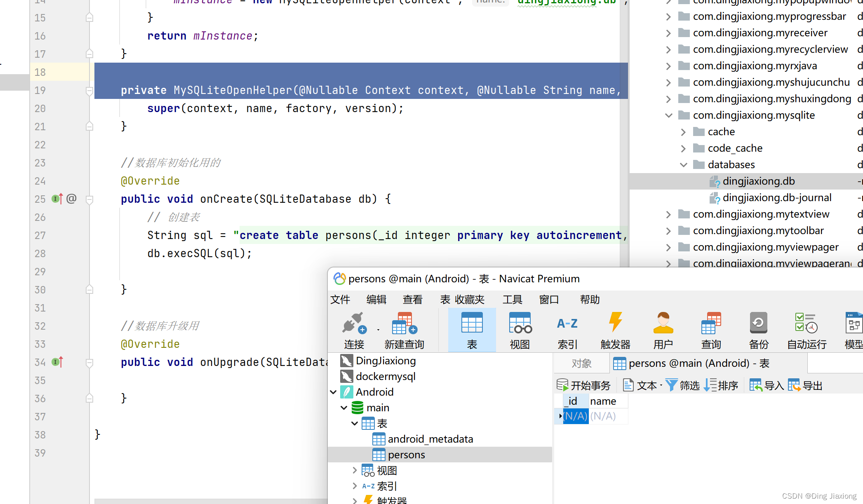
Task: Click the editor horizontal scrollbar
Action: [211, 501]
